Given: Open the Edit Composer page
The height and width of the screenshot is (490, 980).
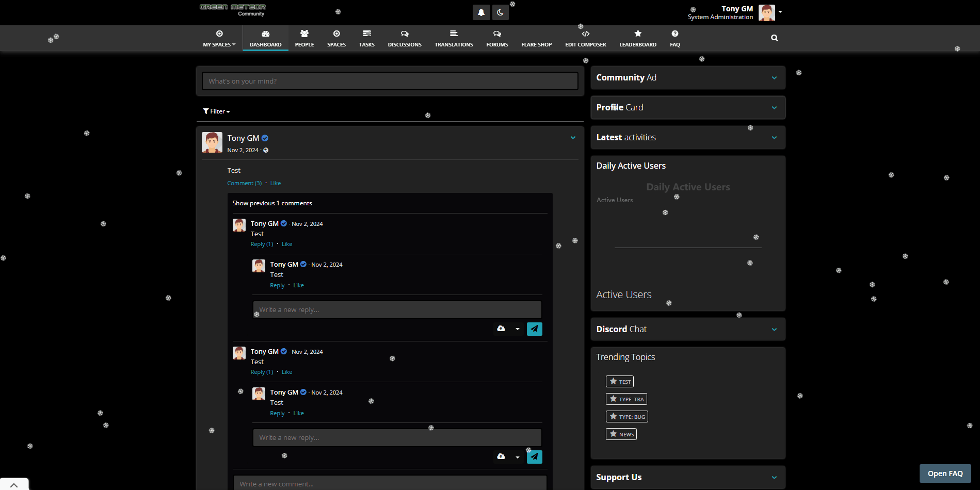Looking at the screenshot, I should [x=585, y=38].
